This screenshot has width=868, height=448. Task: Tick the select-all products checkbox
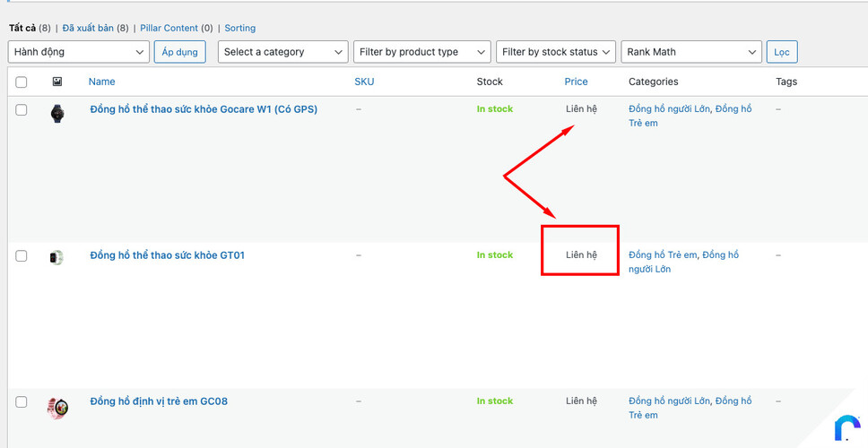[x=22, y=82]
